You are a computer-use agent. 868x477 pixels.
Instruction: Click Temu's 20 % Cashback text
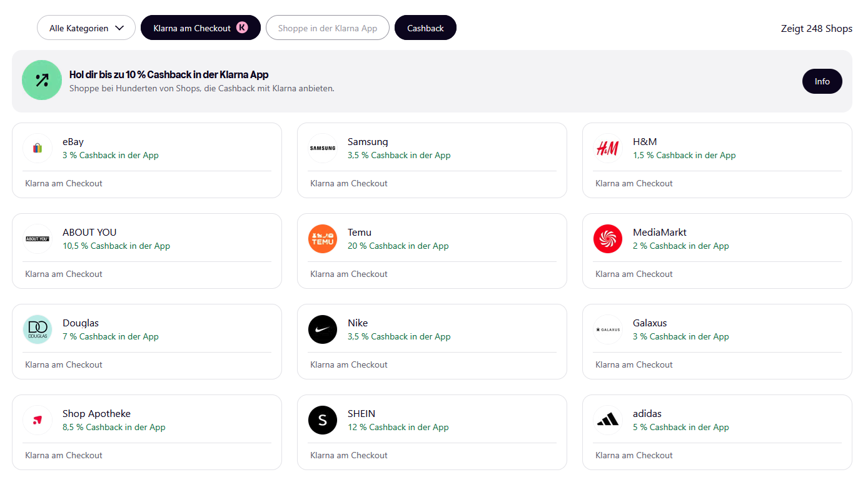click(x=398, y=246)
